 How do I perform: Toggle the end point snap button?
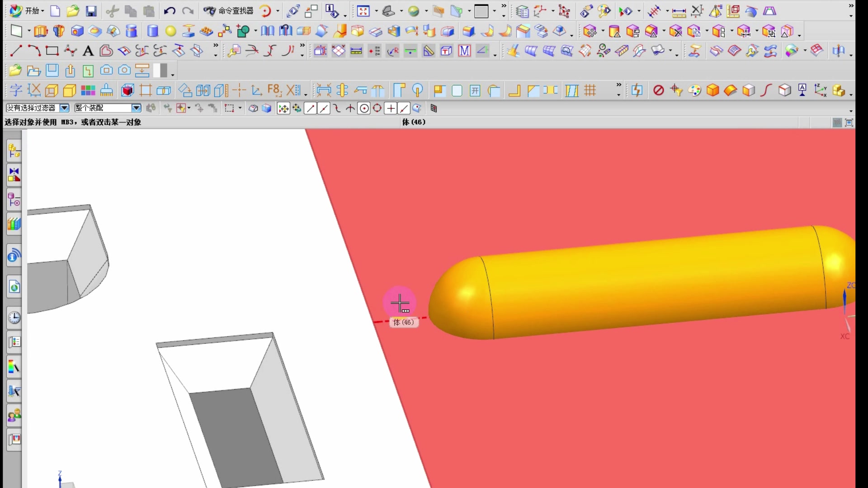(x=310, y=108)
